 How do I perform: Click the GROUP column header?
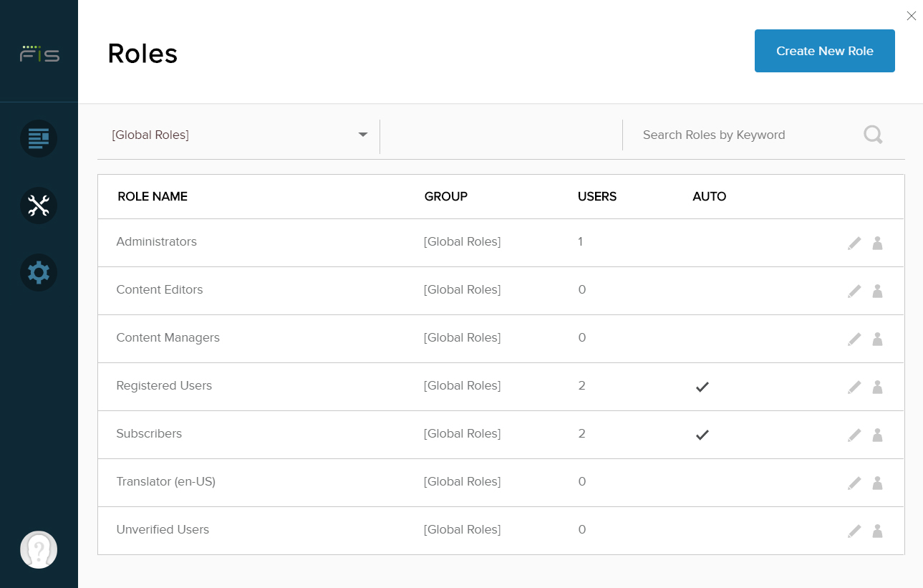pos(446,196)
